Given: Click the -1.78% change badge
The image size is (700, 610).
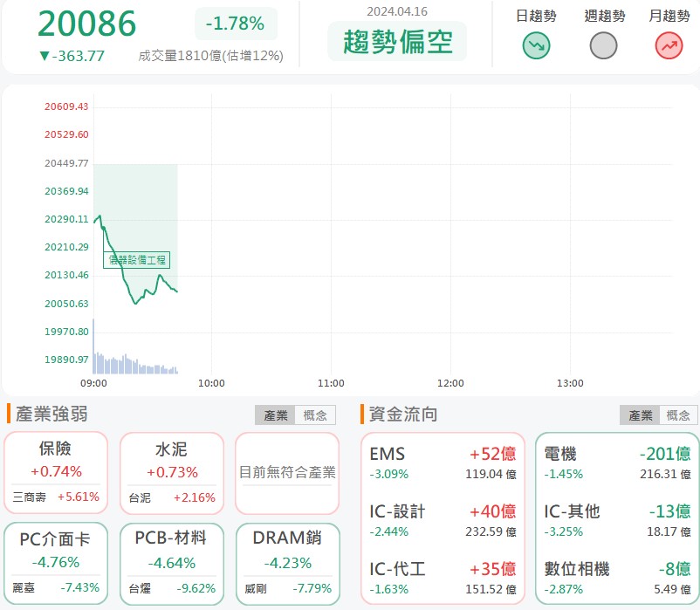Looking at the screenshot, I should coord(236,24).
